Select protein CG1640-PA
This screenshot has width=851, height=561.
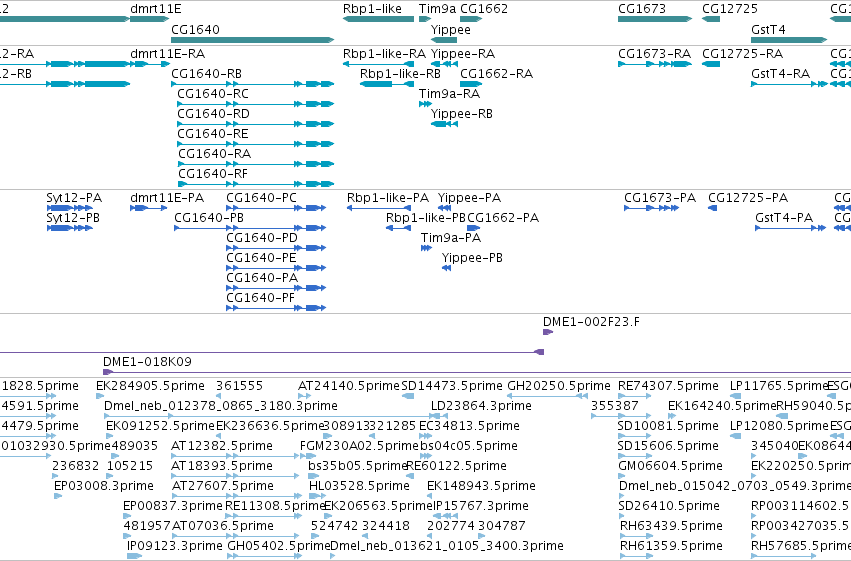[276, 288]
